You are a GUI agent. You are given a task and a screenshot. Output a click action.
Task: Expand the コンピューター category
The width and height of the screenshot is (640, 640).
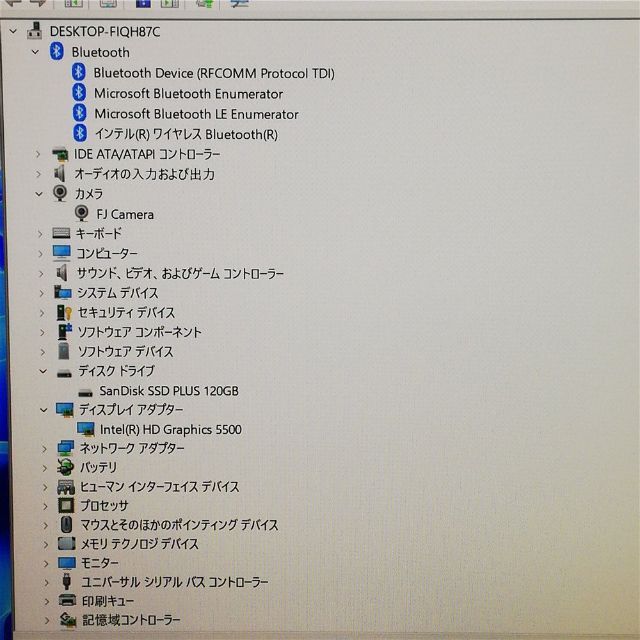40,253
